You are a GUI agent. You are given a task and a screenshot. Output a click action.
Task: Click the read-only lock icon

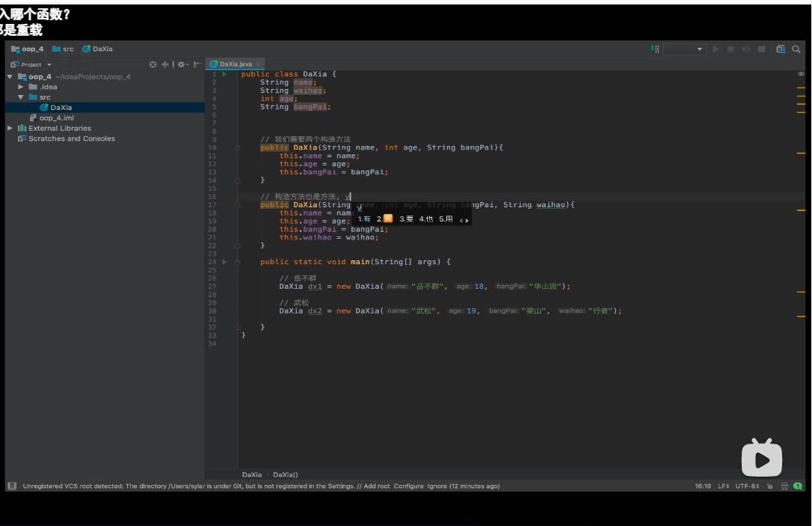(770, 486)
